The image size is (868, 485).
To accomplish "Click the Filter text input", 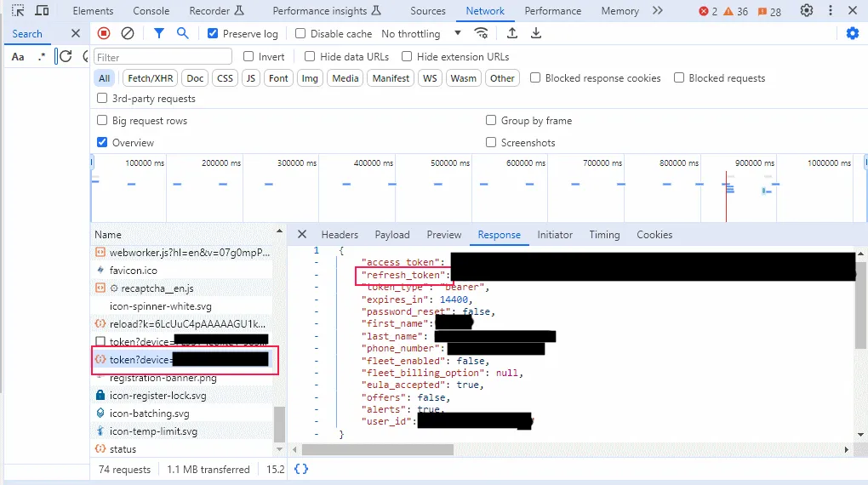I will click(x=163, y=56).
